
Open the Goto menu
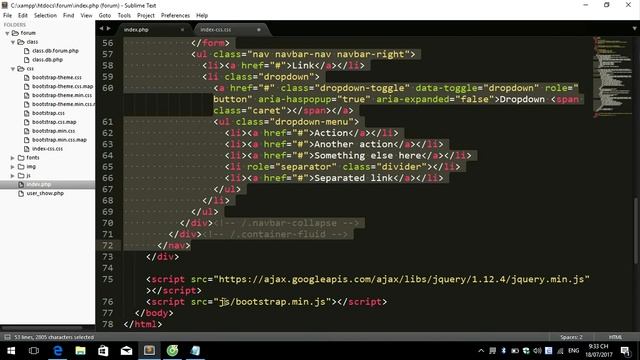pos(105,16)
